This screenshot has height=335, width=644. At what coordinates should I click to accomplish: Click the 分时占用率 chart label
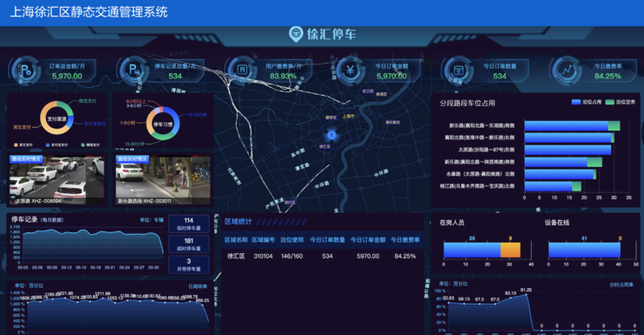click(621, 285)
